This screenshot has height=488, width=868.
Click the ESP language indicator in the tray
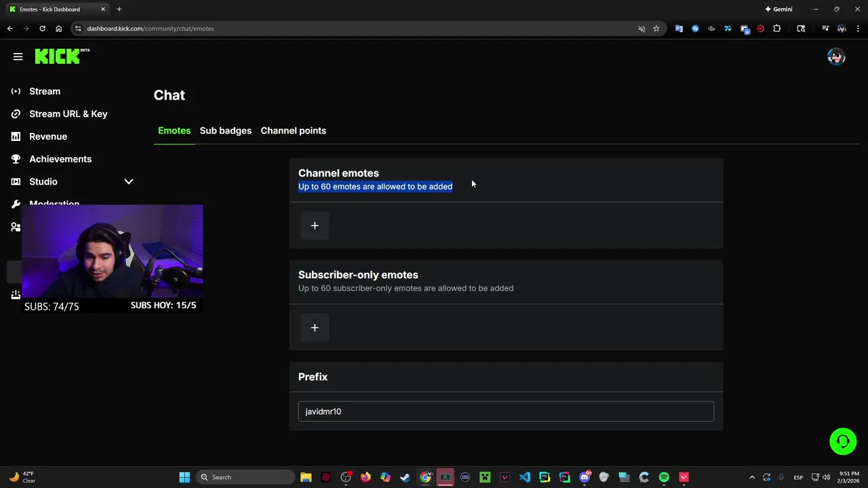pos(798,477)
